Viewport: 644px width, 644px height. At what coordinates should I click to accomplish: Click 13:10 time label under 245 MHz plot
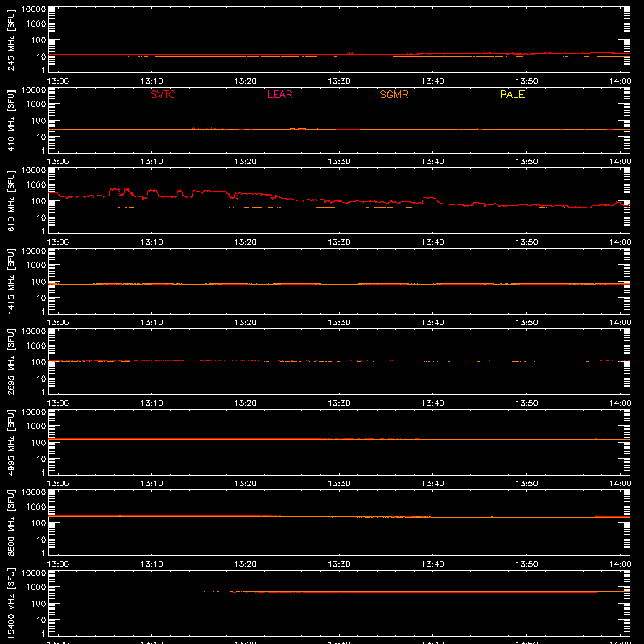tap(151, 81)
